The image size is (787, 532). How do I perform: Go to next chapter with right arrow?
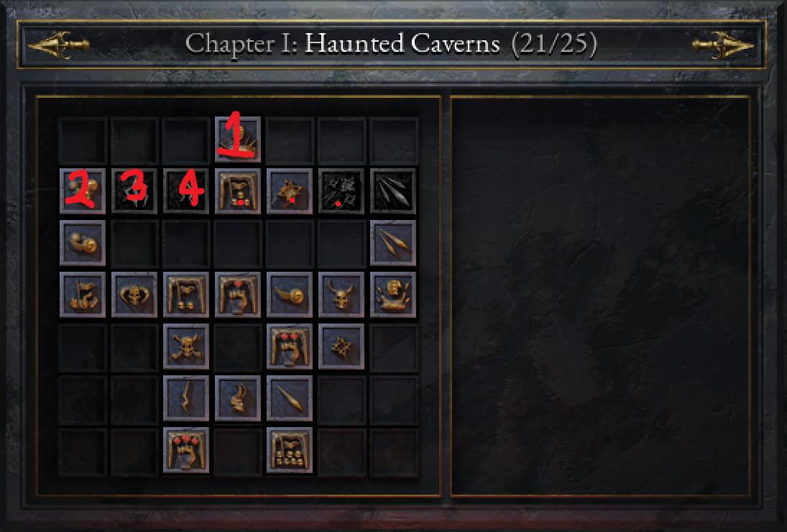click(x=723, y=45)
